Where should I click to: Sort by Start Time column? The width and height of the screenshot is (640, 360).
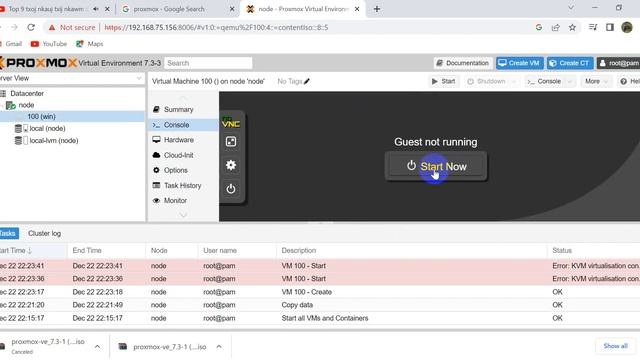click(x=33, y=251)
